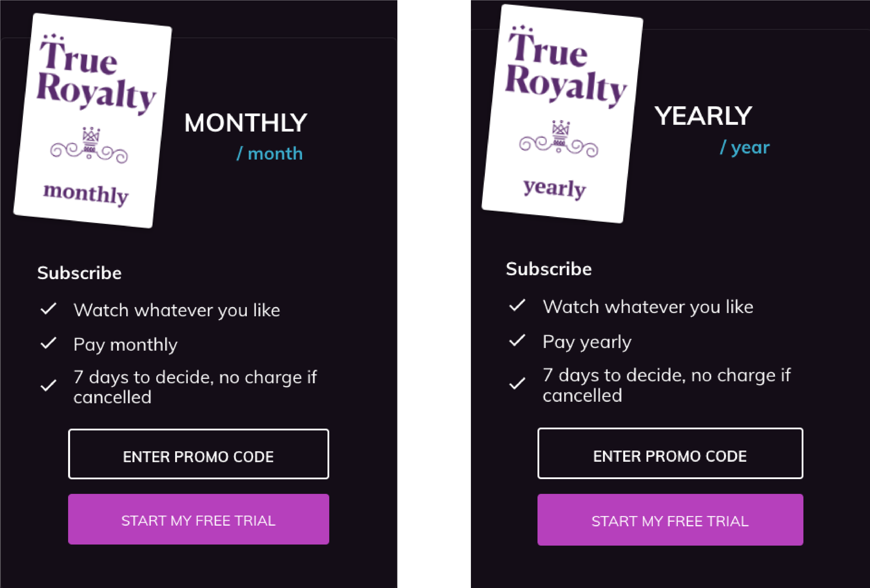Click the True Royalty yearly card image

[x=562, y=114]
